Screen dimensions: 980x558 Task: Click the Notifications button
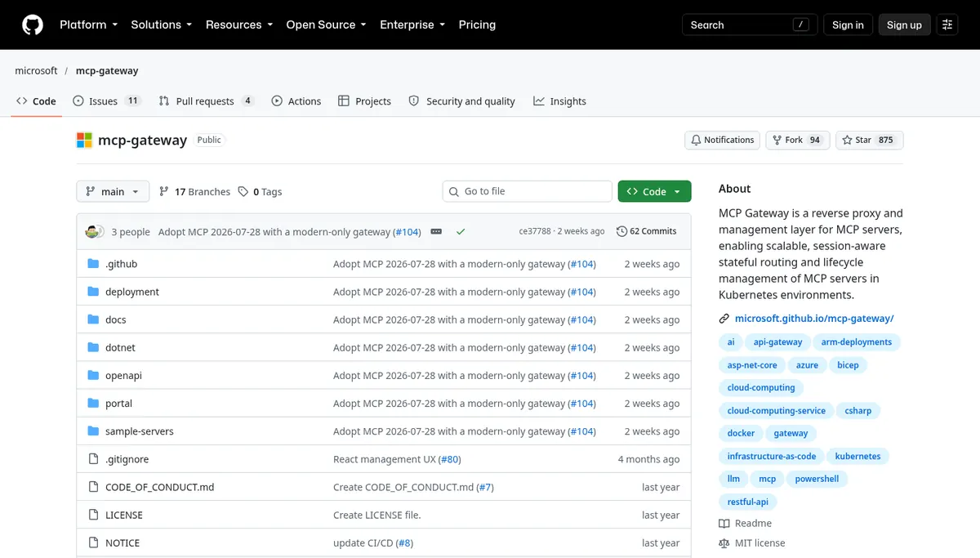point(722,140)
